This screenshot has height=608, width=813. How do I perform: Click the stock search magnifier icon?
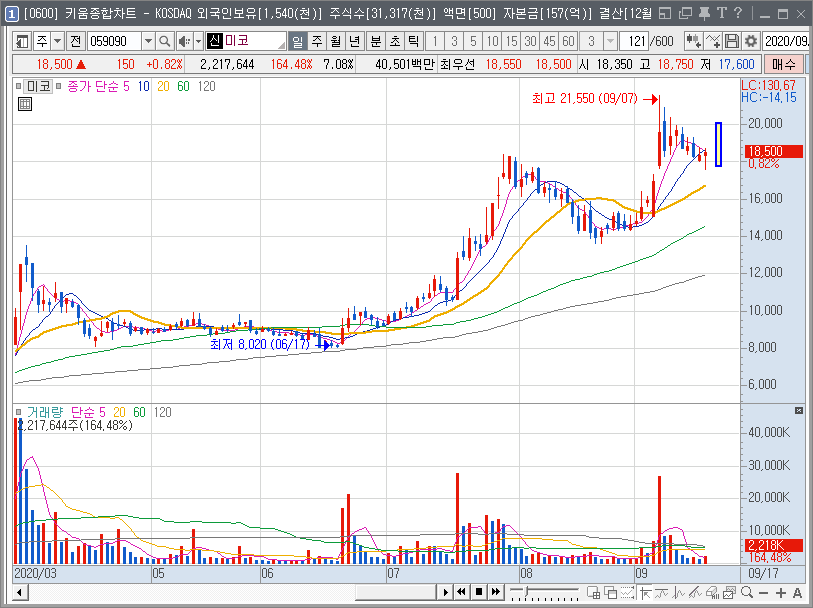click(x=164, y=41)
